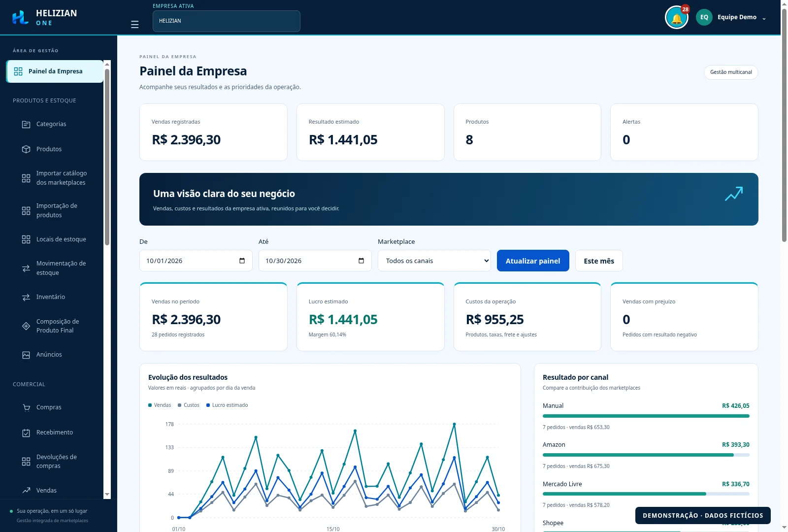Toggle the Vendas chart legend
Screen dimensions: 788x532
pyautogui.click(x=160, y=405)
